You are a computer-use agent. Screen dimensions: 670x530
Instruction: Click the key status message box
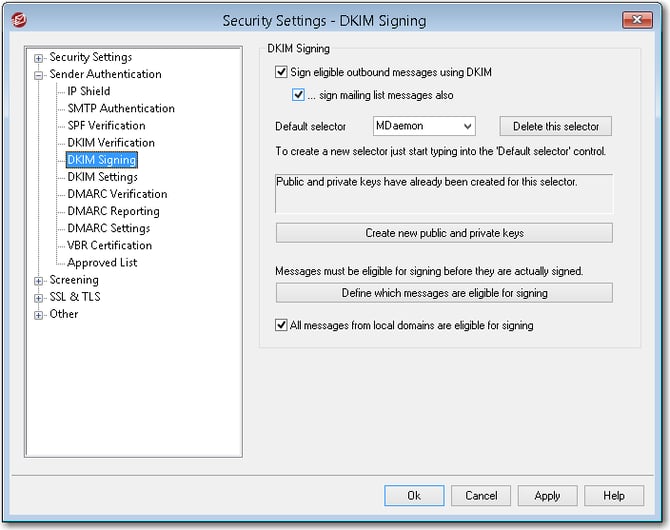click(x=444, y=193)
